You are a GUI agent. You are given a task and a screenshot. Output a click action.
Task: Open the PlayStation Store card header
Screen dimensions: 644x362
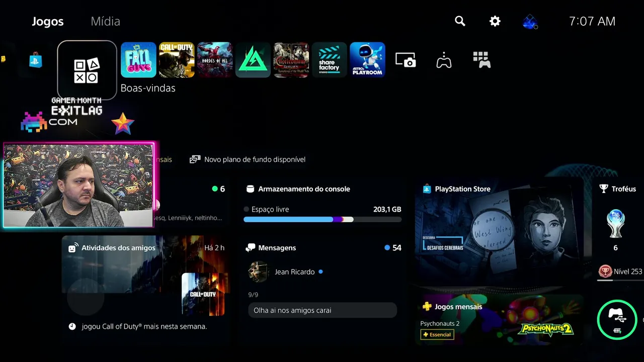pos(456,189)
